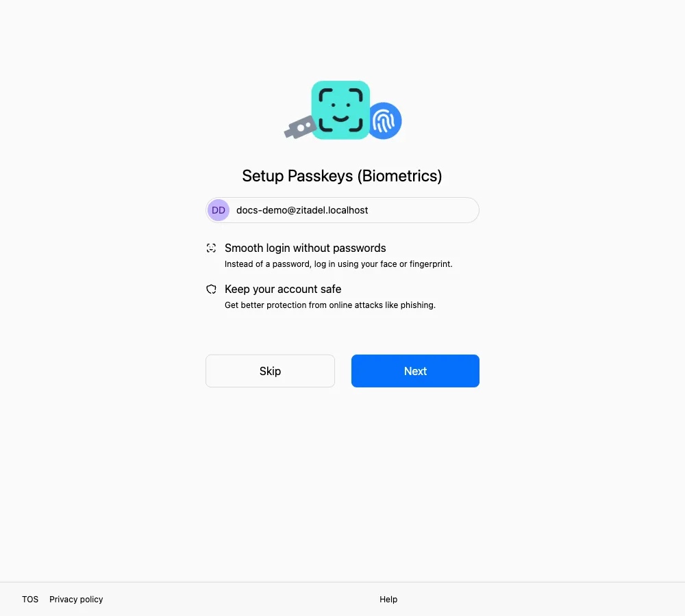Open the TOS link

[x=30, y=599]
